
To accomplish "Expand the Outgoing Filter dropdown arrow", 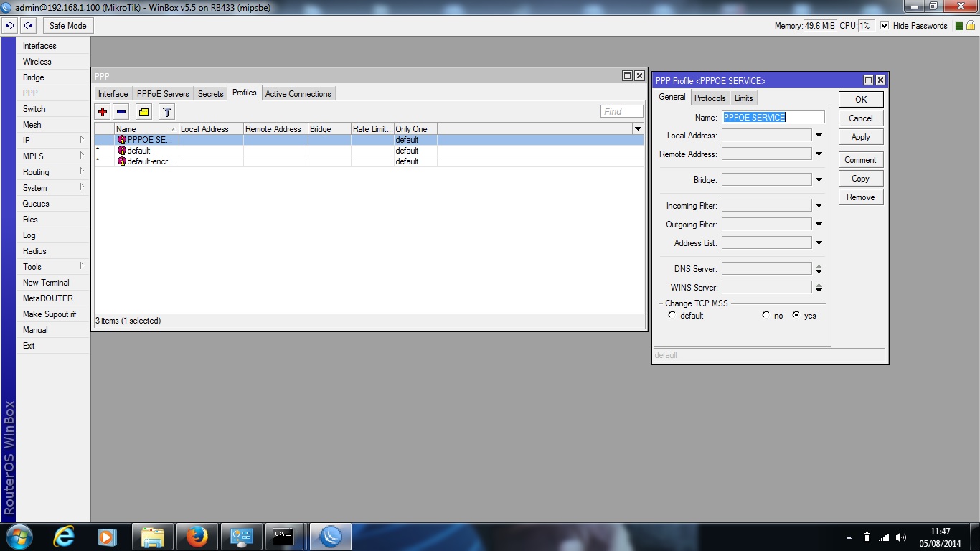I will tap(819, 225).
